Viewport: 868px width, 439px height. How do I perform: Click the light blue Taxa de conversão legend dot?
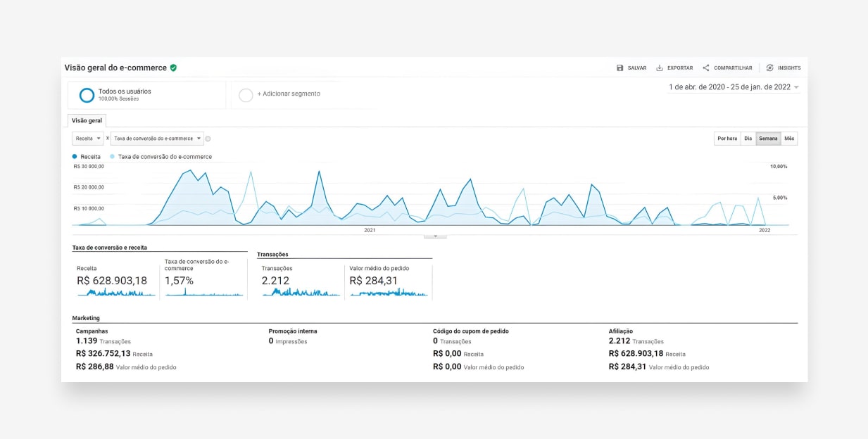coord(113,157)
